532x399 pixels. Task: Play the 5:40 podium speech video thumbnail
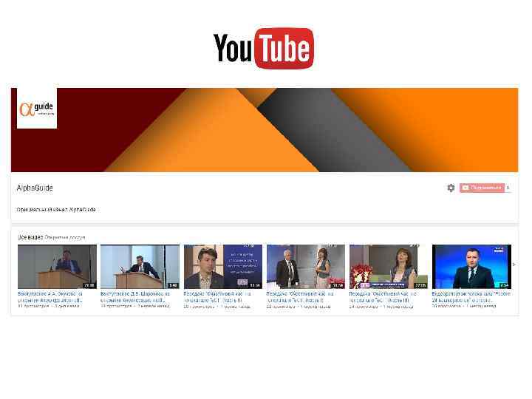[140, 267]
